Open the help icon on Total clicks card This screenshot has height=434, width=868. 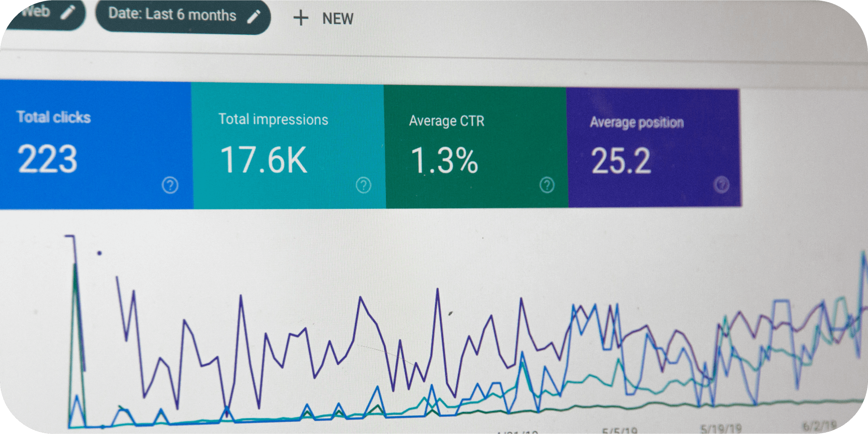point(170,185)
